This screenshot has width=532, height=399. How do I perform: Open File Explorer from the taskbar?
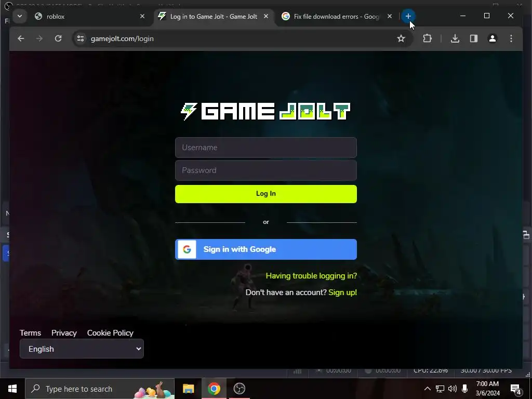[188, 389]
